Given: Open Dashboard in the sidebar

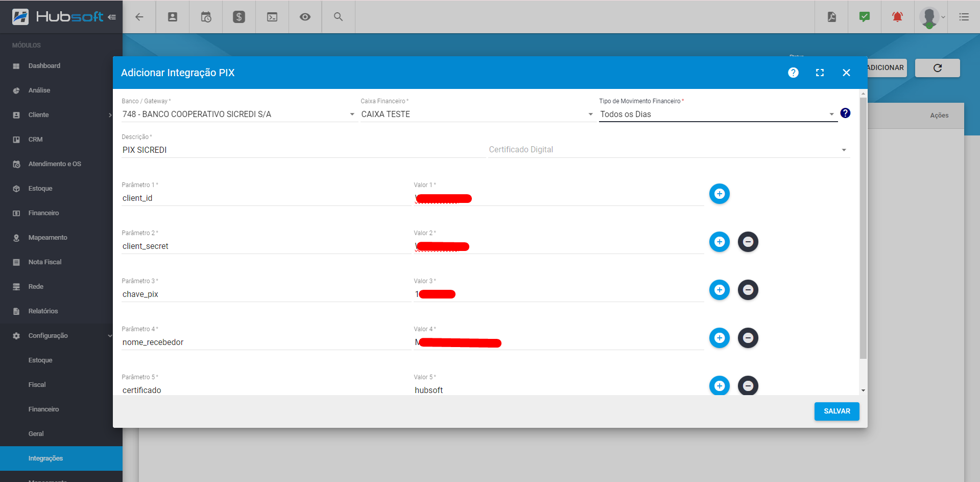Looking at the screenshot, I should coord(61,66).
